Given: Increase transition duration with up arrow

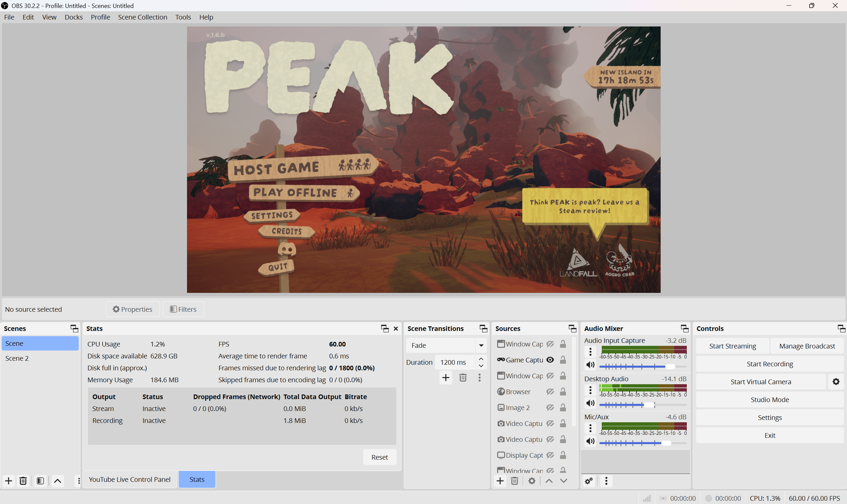Looking at the screenshot, I should coord(481,359).
